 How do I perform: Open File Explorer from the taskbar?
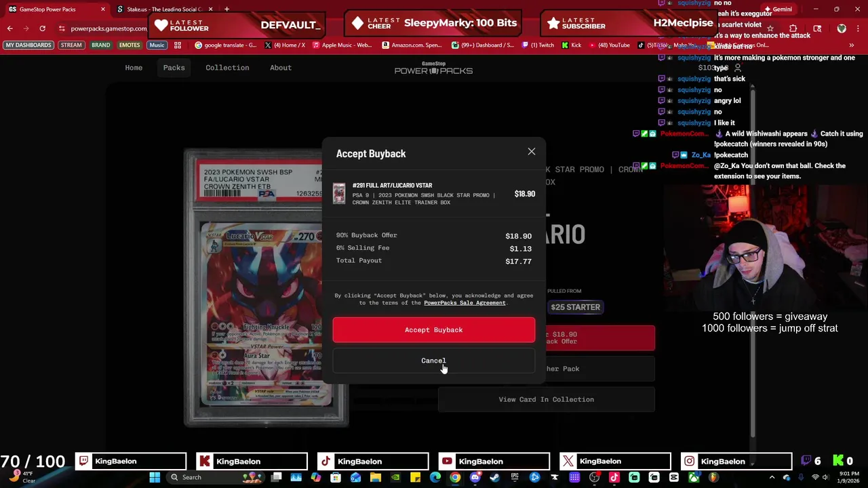coord(375,477)
